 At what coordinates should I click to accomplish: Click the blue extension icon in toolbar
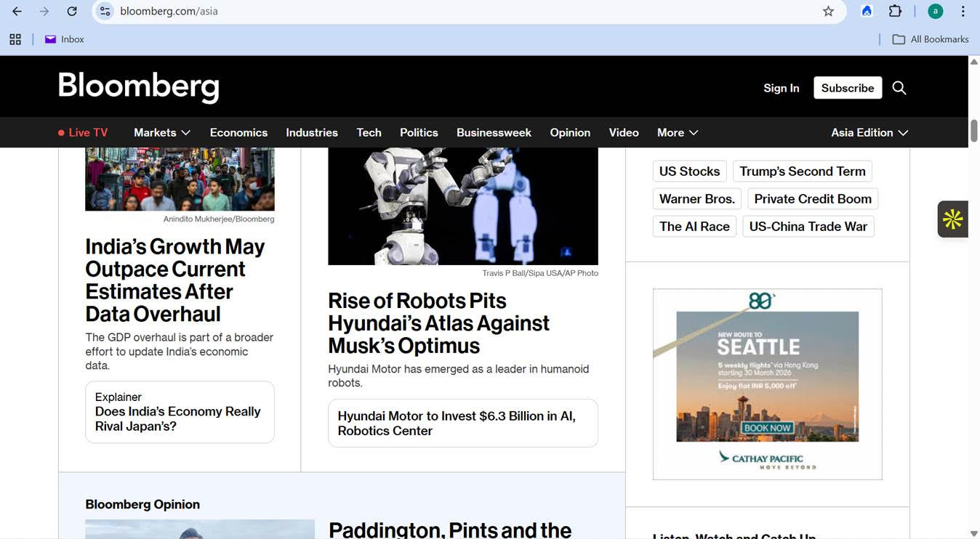867,11
